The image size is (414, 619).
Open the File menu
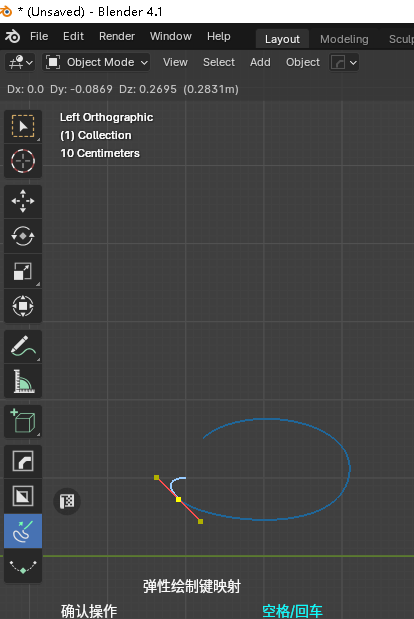(39, 36)
